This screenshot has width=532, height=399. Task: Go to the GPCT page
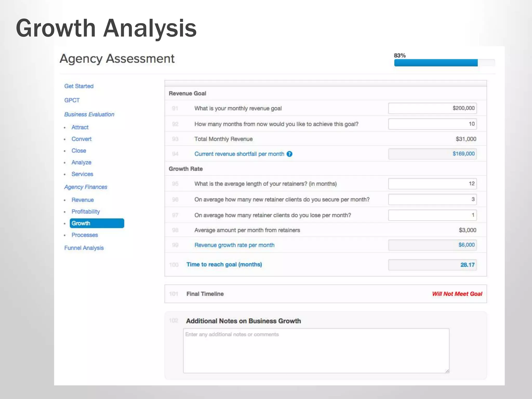click(x=72, y=100)
